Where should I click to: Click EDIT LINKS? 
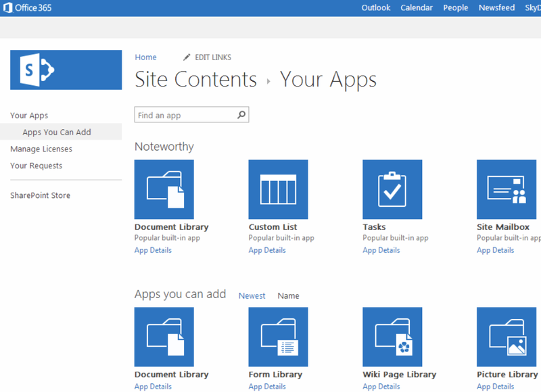[213, 57]
